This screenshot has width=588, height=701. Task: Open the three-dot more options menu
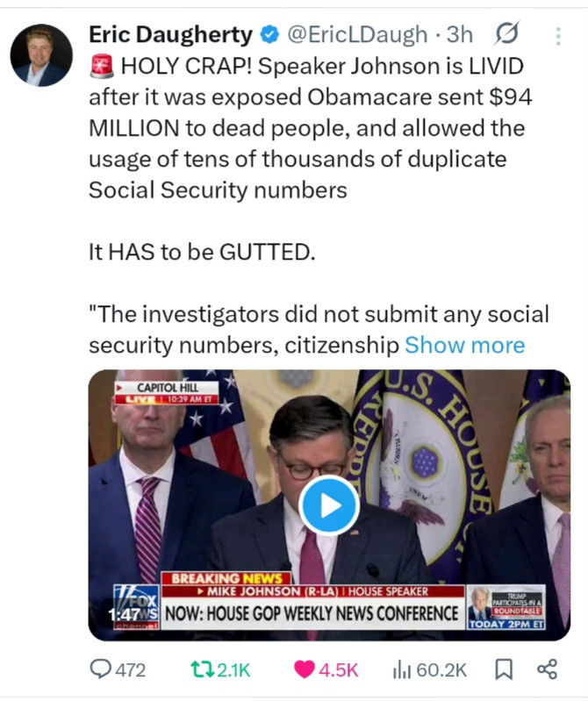click(558, 36)
